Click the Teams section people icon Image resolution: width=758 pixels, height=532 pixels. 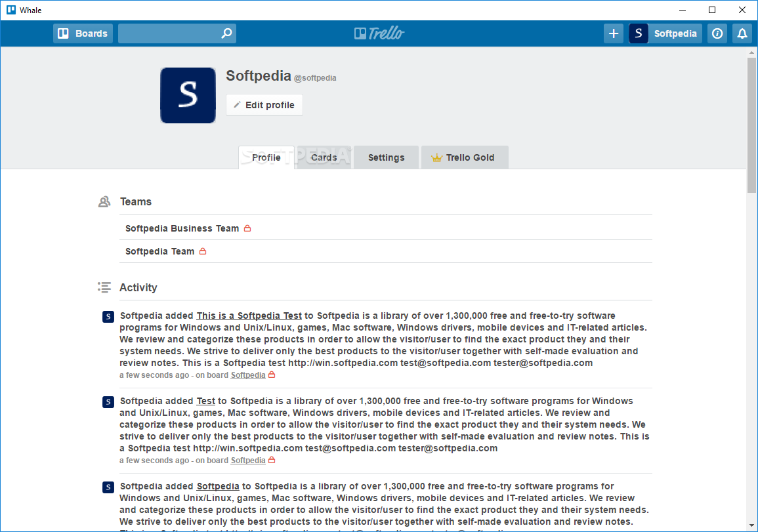(104, 202)
